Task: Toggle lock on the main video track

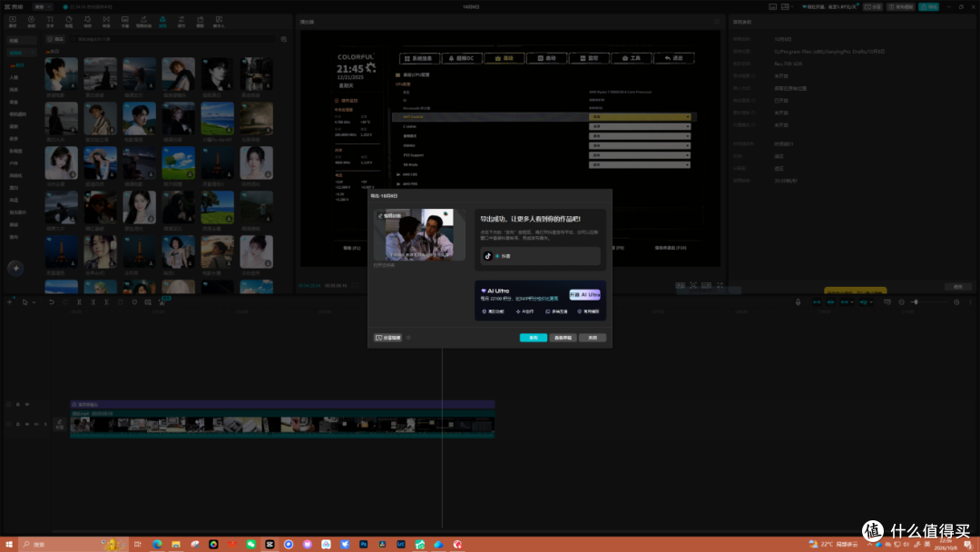Action: coord(17,424)
